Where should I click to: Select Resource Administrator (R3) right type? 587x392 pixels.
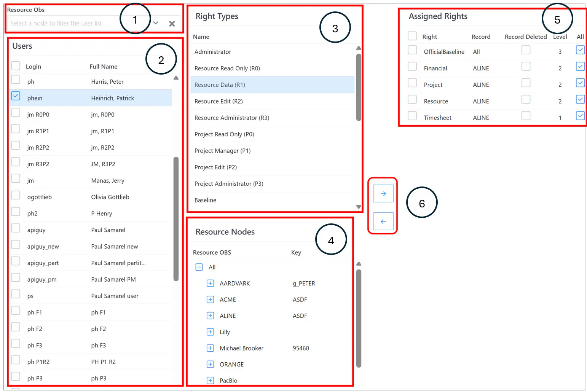(x=273, y=118)
